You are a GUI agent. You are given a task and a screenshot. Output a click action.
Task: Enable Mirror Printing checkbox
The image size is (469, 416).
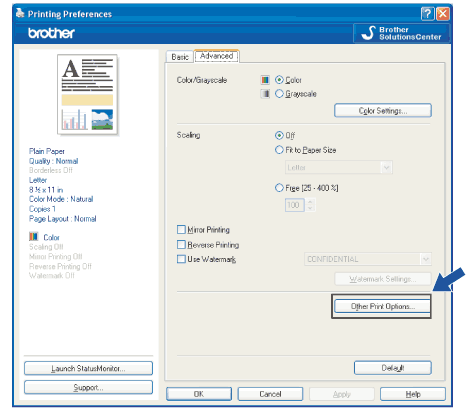181,229
